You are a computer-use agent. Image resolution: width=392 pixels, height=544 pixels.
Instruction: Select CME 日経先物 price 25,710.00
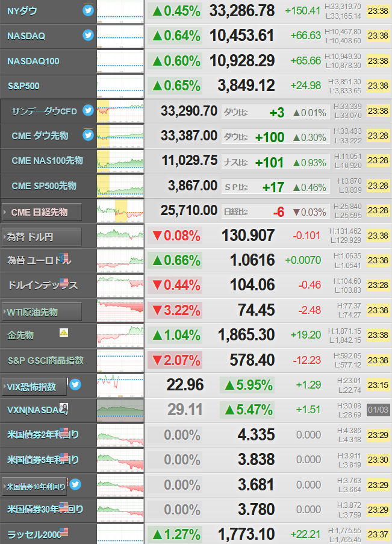(188, 210)
